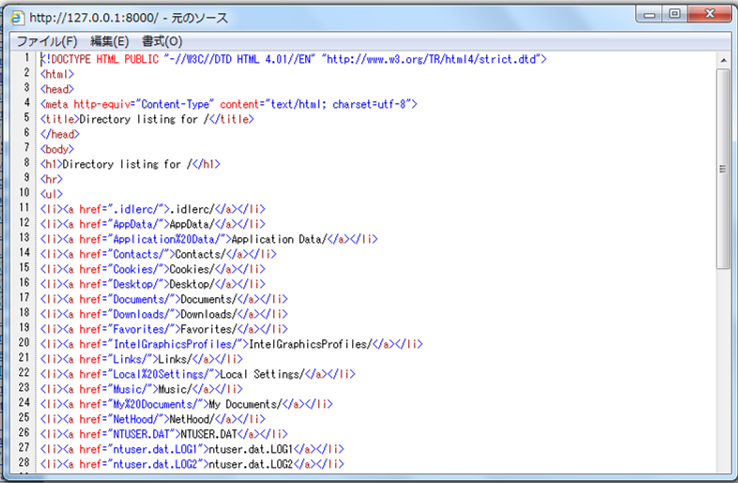Click the vertical scrollbar thumb
738x483 pixels.
pos(723,169)
